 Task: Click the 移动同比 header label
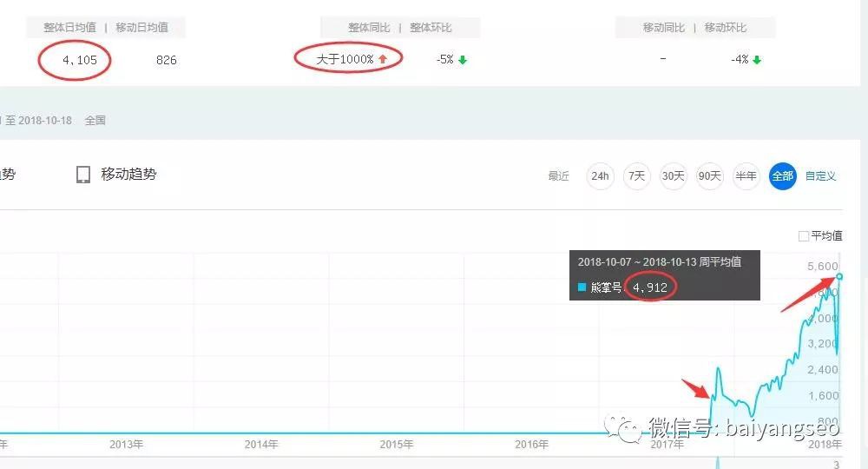tap(664, 27)
